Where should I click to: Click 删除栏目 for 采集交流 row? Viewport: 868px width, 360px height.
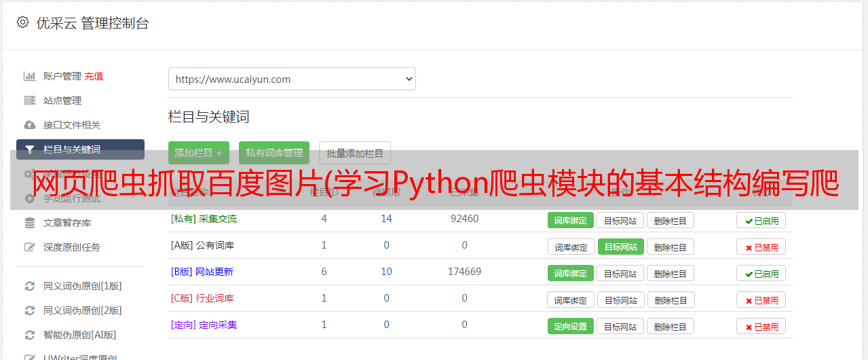(x=670, y=220)
